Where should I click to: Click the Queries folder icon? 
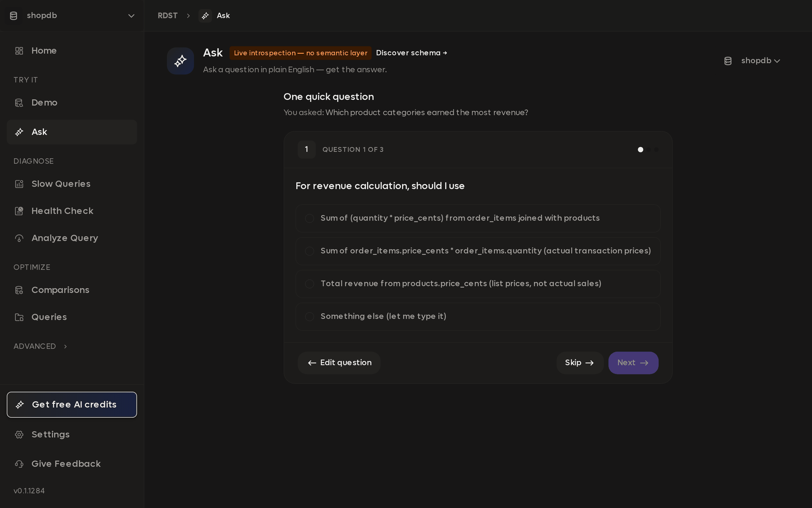19,317
